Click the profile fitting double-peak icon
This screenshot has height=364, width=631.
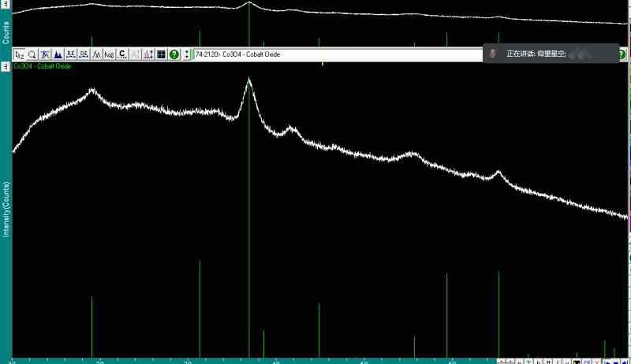96,54
